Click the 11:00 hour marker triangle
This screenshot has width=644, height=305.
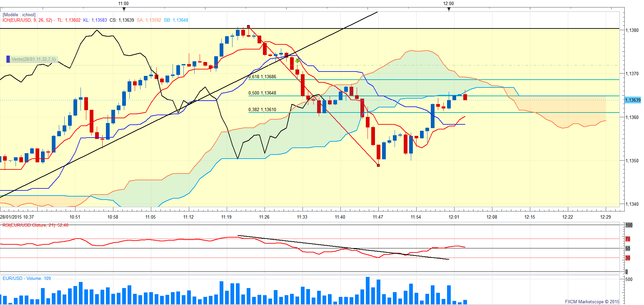click(124, 9)
